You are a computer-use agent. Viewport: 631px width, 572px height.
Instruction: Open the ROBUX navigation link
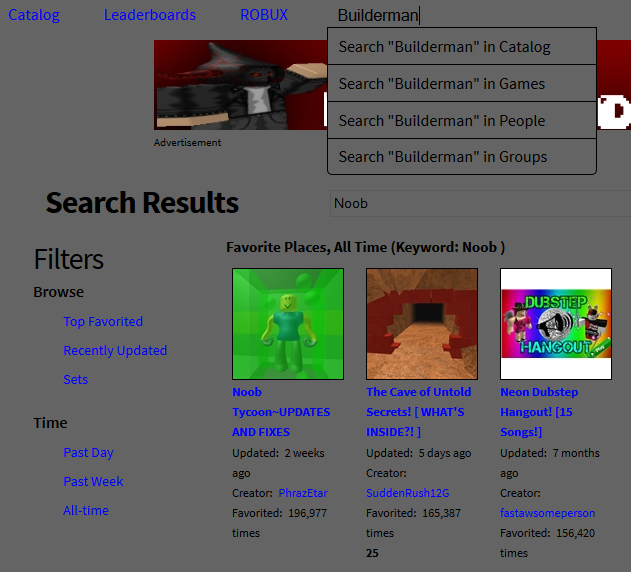(x=264, y=15)
